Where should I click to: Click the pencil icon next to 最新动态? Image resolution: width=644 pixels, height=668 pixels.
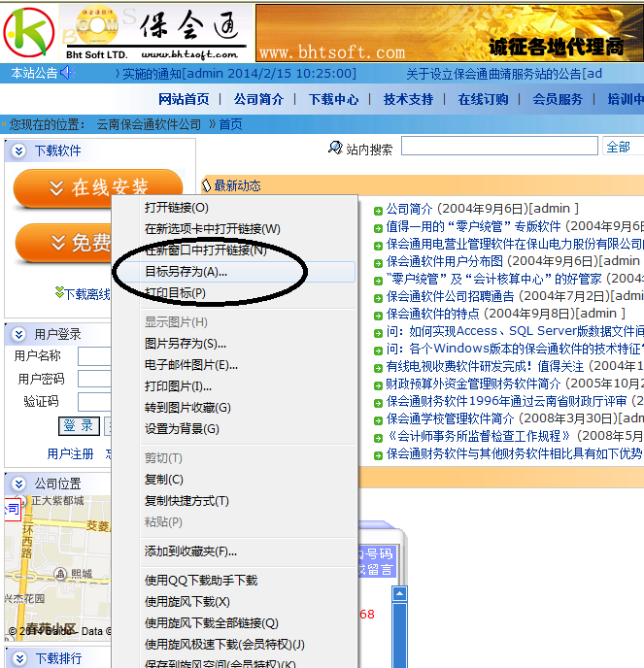pyautogui.click(x=207, y=185)
